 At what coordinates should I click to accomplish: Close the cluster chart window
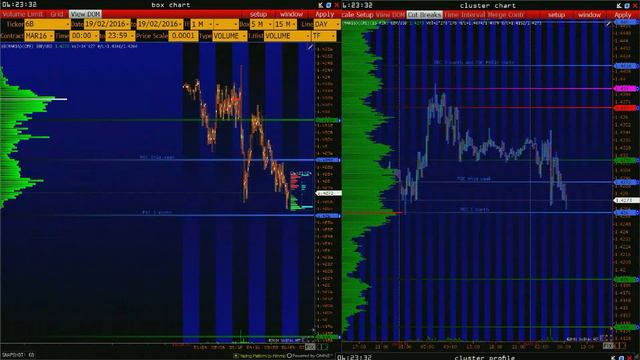click(x=635, y=5)
